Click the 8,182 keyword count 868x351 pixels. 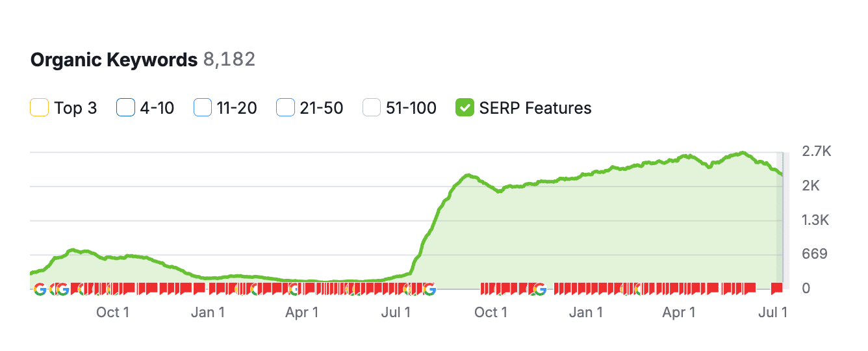(229, 60)
